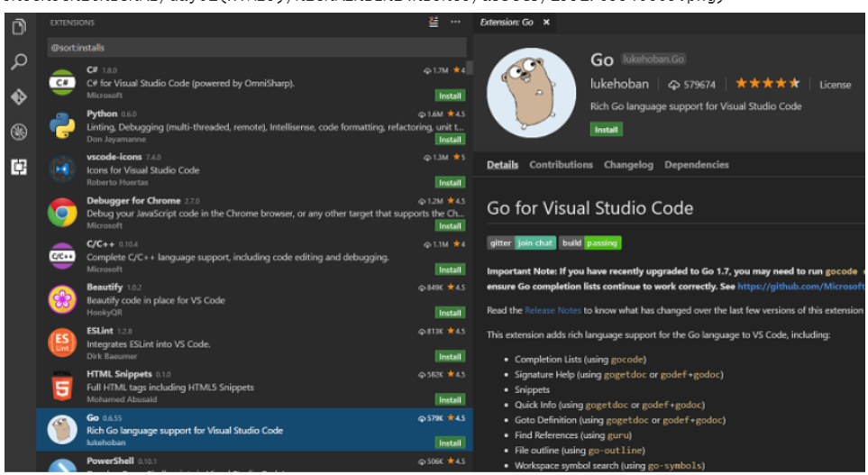Install the C# extension
This screenshot has width=868, height=475.
click(450, 96)
